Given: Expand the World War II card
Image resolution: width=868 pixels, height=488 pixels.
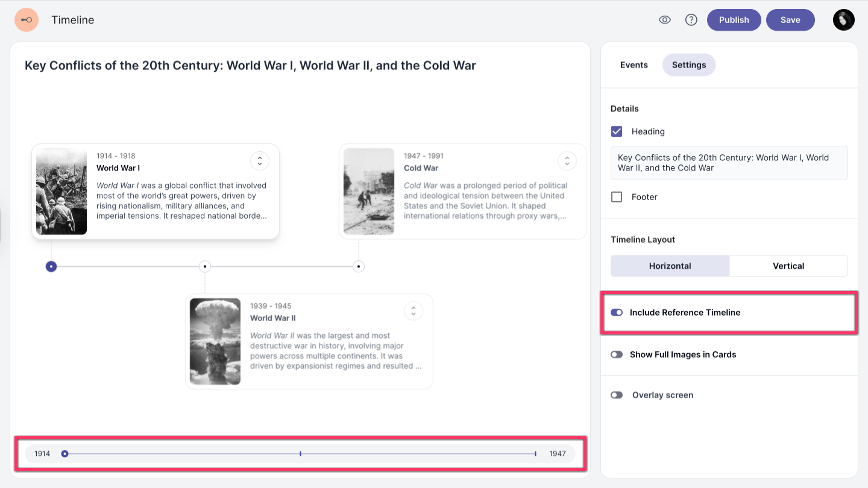Looking at the screenshot, I should click(414, 311).
